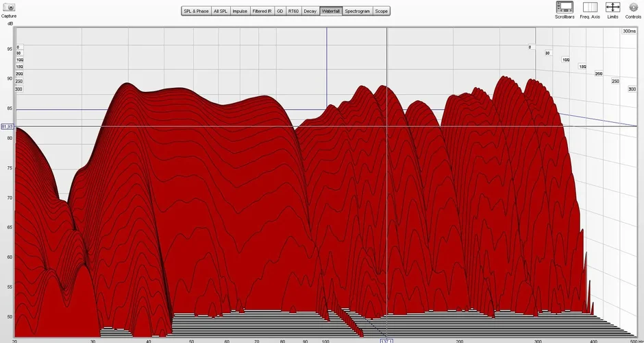Switch to the SPL & Phase tab
The width and height of the screenshot is (644, 343).
197,11
